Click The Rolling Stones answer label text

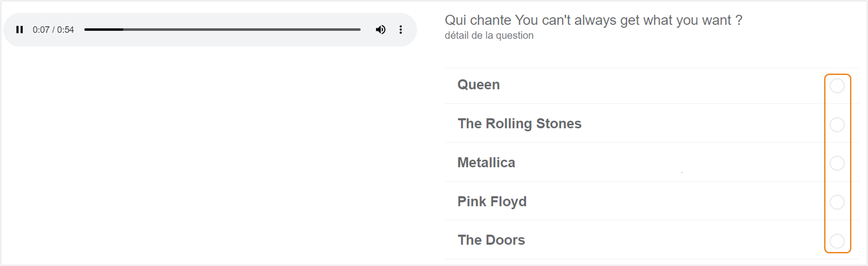(x=519, y=124)
